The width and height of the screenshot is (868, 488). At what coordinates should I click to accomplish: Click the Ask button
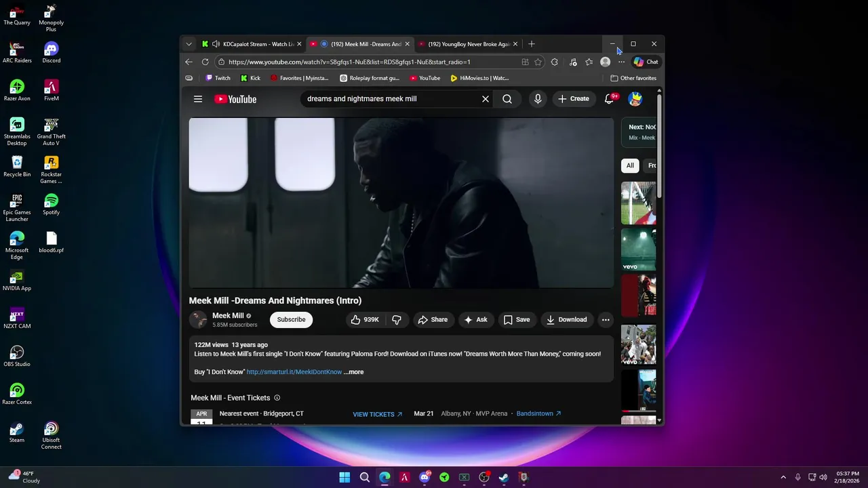tap(476, 319)
